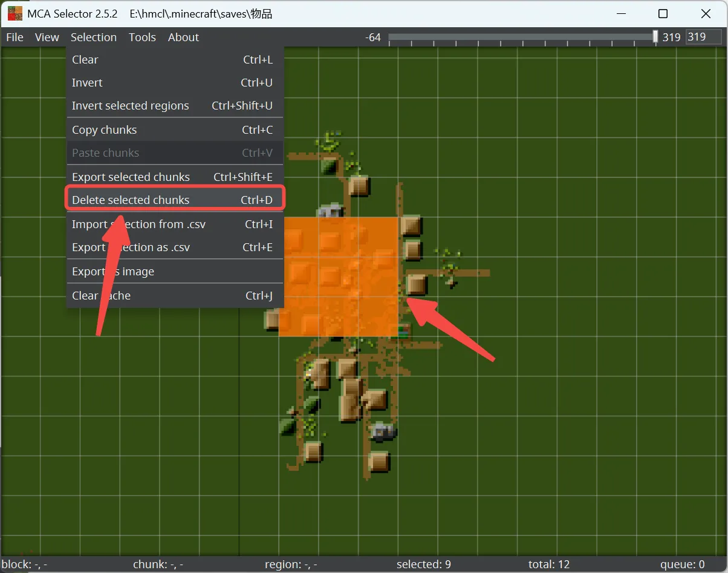Choose Export selected chunks
The image size is (728, 573).
175,177
